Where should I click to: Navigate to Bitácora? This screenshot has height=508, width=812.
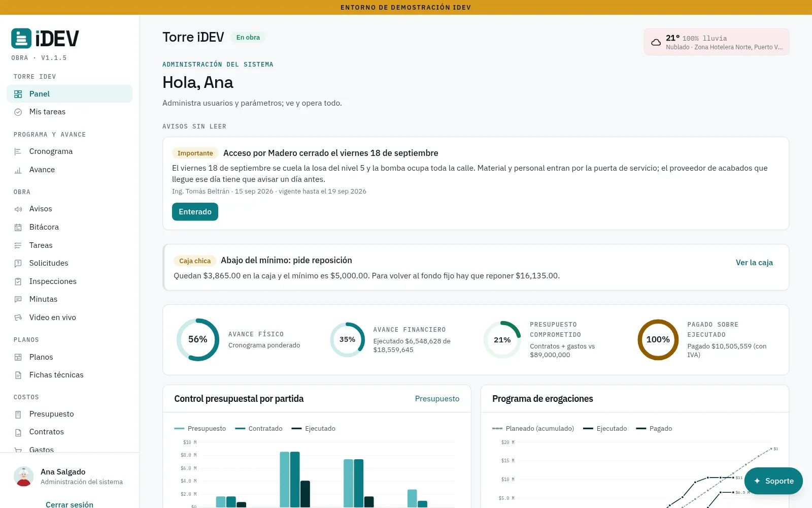pyautogui.click(x=70, y=227)
